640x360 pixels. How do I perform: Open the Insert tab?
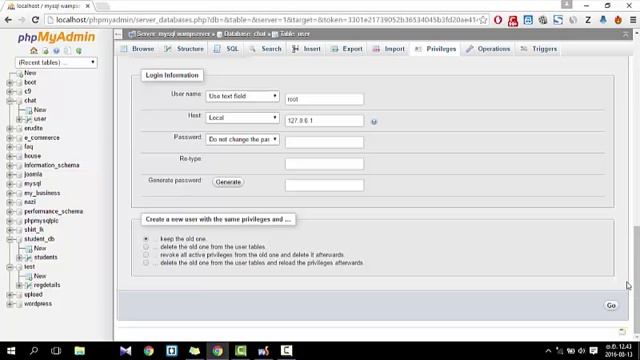tap(307, 49)
